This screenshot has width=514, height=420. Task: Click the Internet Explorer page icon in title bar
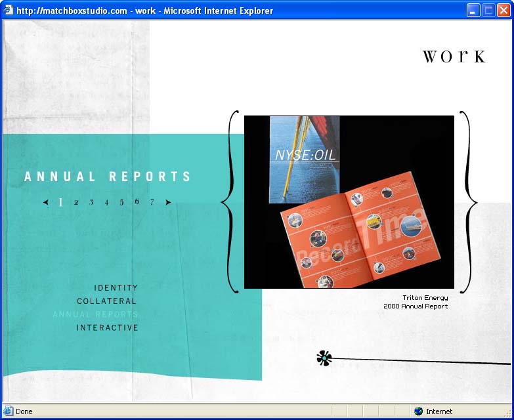[9, 10]
